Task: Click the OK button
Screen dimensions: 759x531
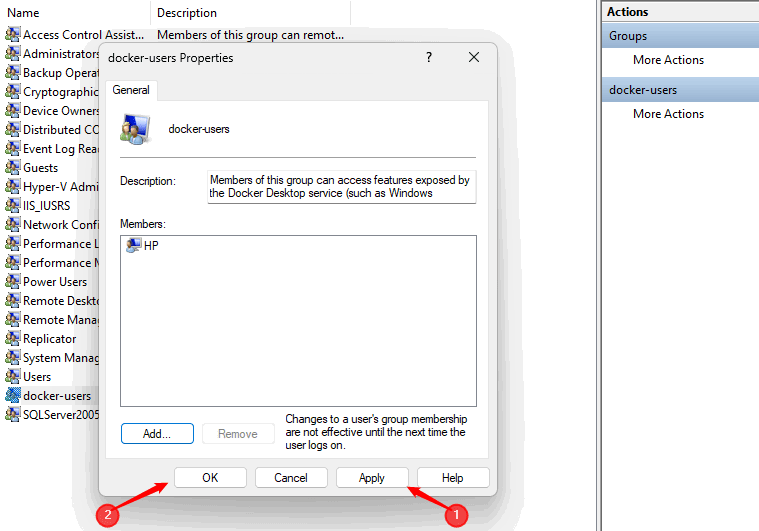Action: pos(210,478)
